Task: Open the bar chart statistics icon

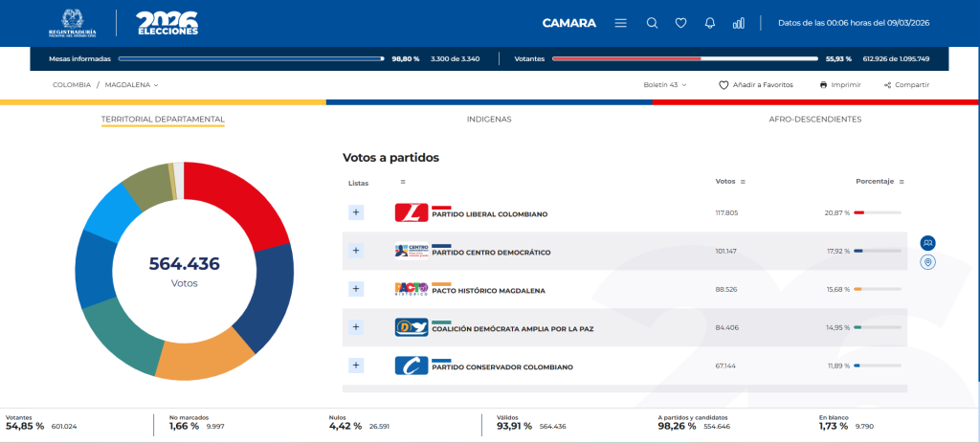Action: tap(738, 23)
